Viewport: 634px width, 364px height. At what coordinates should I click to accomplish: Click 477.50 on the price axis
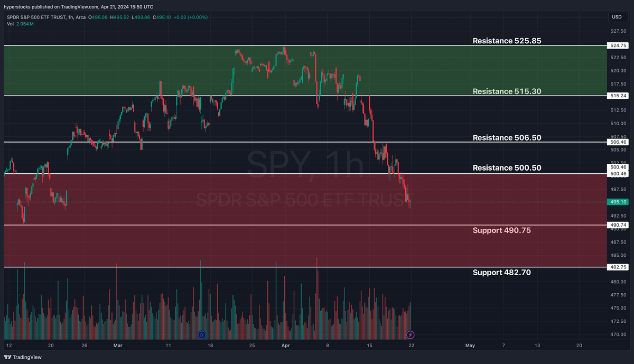point(618,295)
